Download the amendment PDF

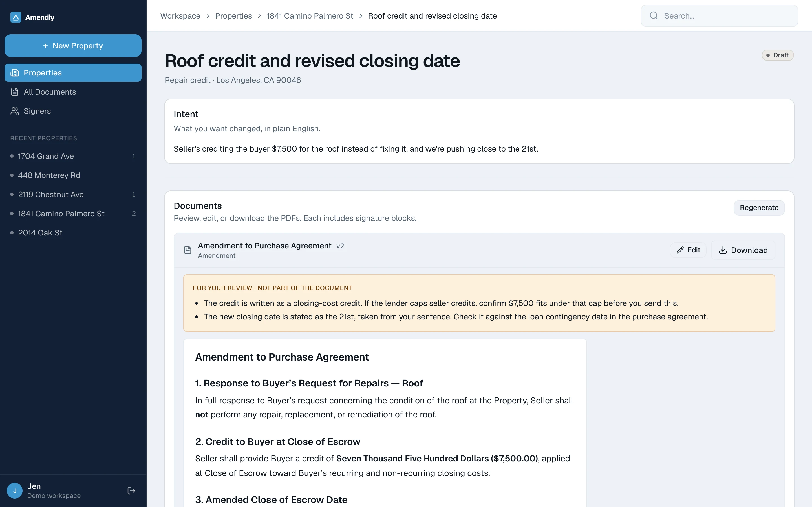pos(743,250)
